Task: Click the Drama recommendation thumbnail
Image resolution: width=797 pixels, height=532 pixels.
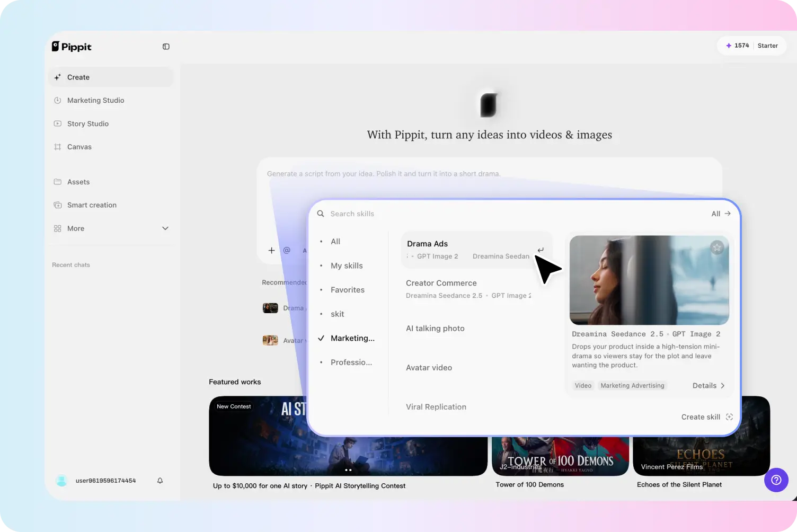Action: [270, 308]
